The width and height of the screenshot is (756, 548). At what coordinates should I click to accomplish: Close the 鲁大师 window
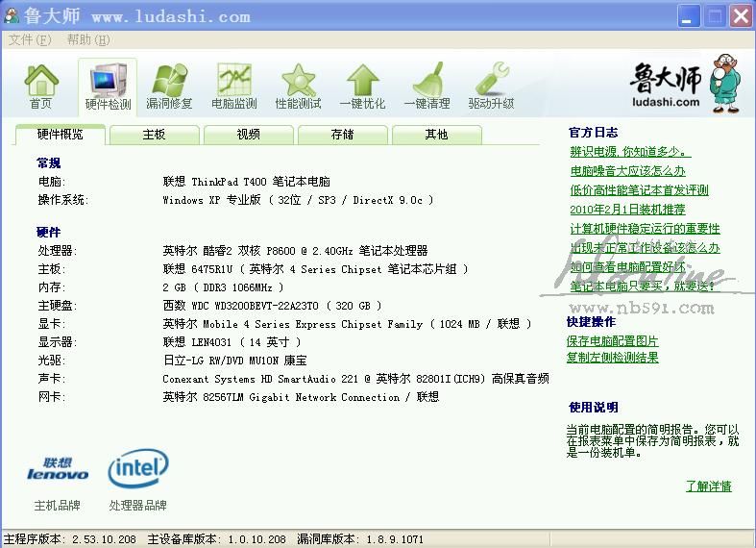click(x=742, y=16)
